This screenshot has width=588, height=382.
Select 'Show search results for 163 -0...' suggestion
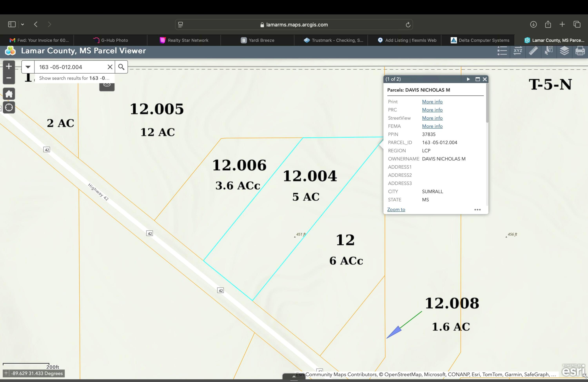74,78
